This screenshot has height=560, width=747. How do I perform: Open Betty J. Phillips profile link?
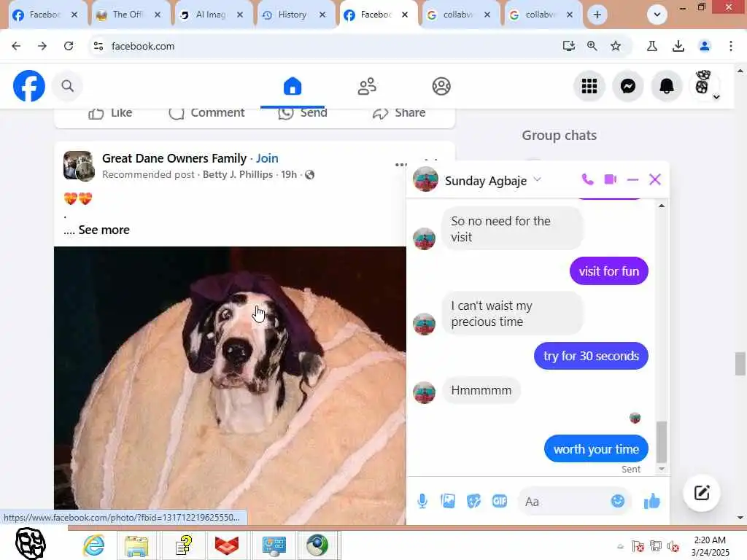coord(238,174)
